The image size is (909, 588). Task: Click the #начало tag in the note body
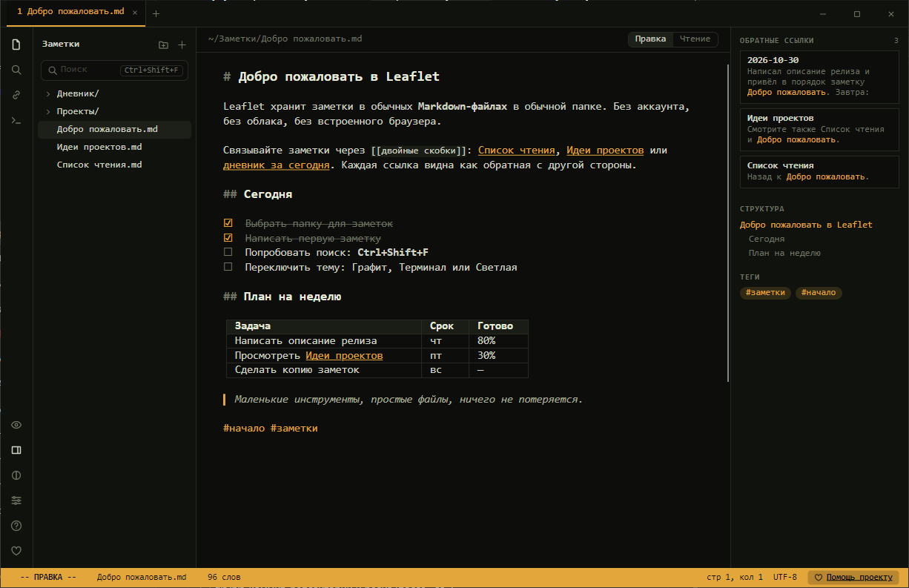pos(243,429)
